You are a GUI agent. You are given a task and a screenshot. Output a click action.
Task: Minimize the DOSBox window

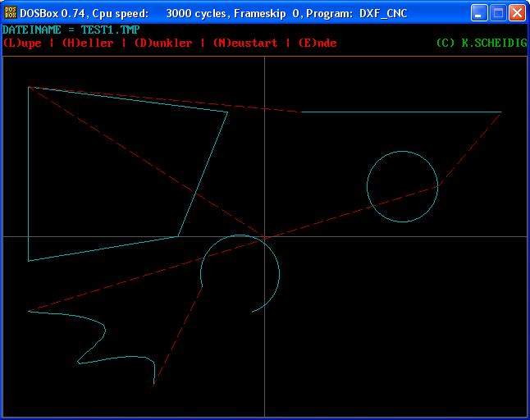(479, 13)
